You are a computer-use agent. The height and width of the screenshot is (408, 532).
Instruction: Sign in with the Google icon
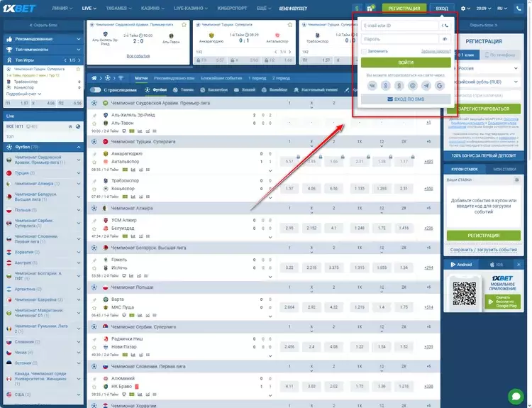(x=440, y=86)
